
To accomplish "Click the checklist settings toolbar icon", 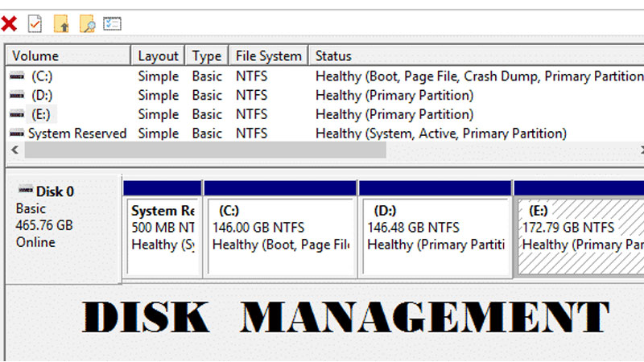I will pyautogui.click(x=112, y=24).
